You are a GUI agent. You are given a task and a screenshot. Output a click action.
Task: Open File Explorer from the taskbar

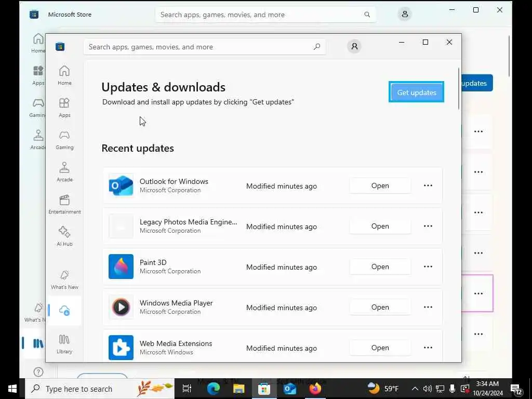pos(239,389)
